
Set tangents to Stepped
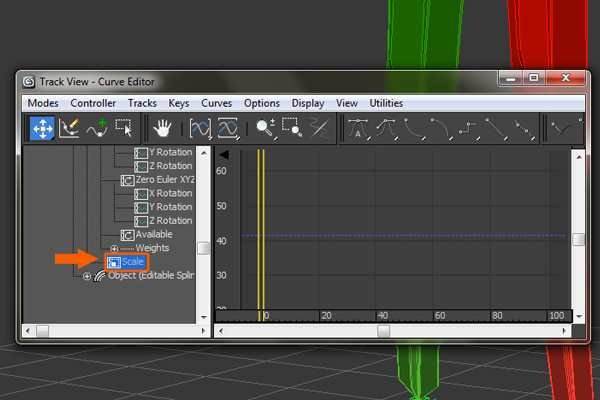point(469,129)
